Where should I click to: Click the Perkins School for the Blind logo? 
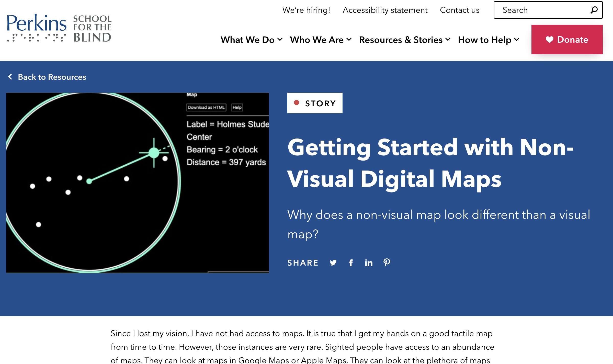click(59, 28)
